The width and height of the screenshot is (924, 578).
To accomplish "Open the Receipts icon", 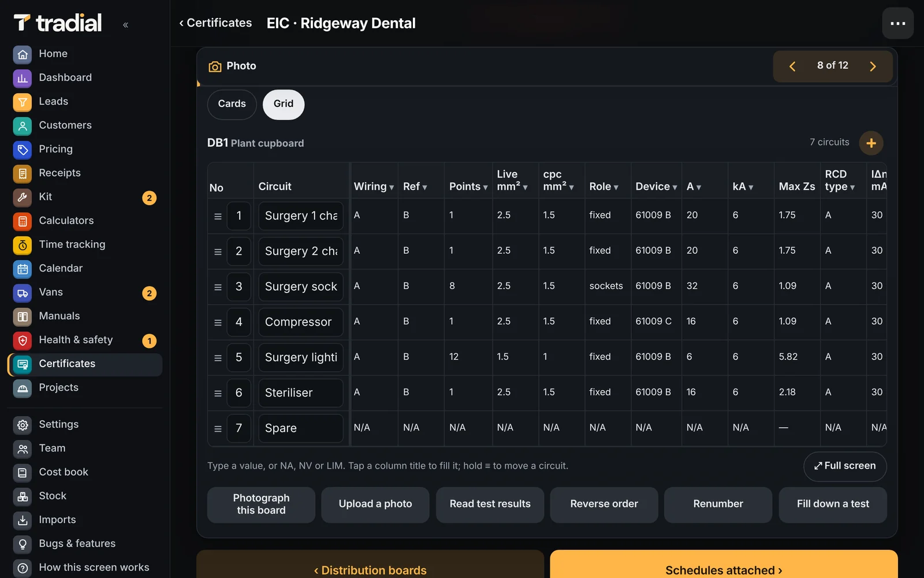I will (23, 173).
